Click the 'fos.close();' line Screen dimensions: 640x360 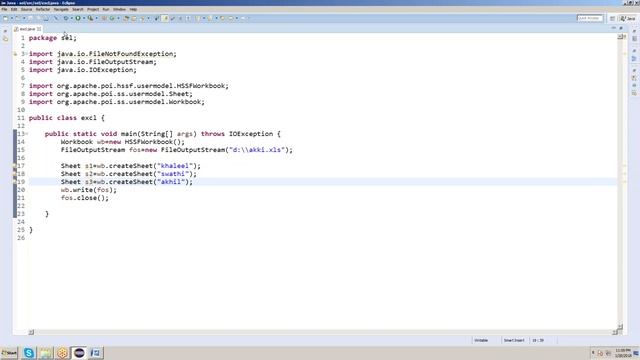[x=85, y=198]
